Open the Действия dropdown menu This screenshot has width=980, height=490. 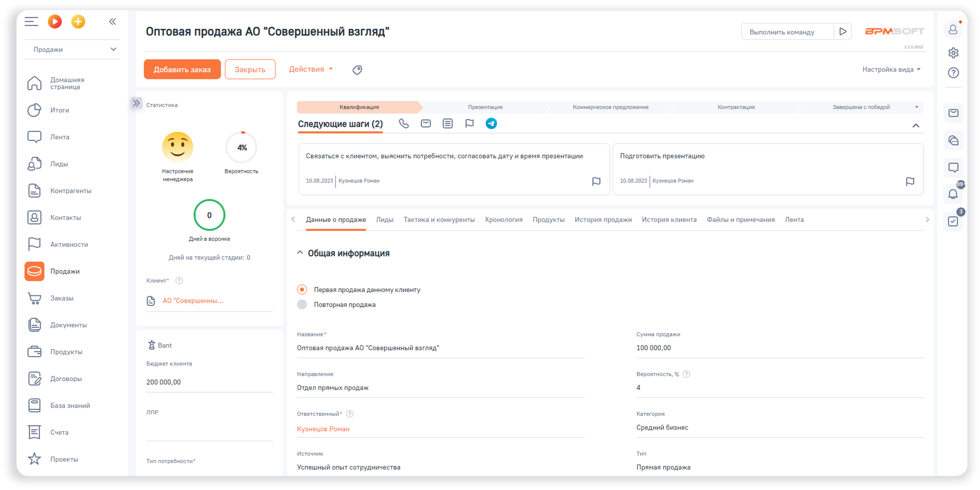tap(310, 69)
